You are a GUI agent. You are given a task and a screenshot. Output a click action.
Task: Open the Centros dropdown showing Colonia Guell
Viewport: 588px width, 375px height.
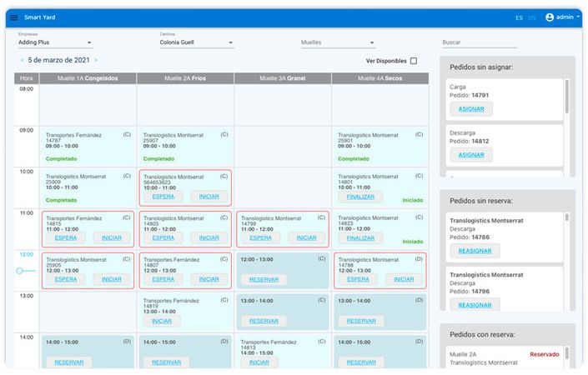tap(197, 42)
